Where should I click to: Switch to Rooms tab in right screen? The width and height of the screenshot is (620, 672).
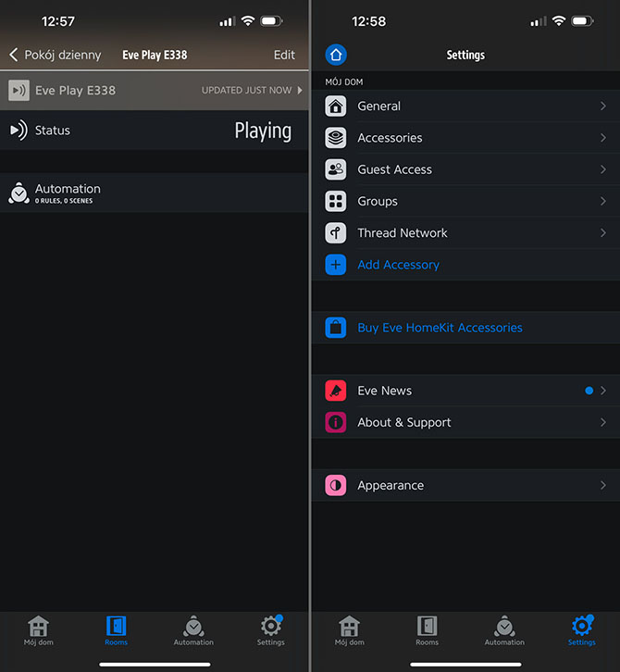[x=428, y=630]
